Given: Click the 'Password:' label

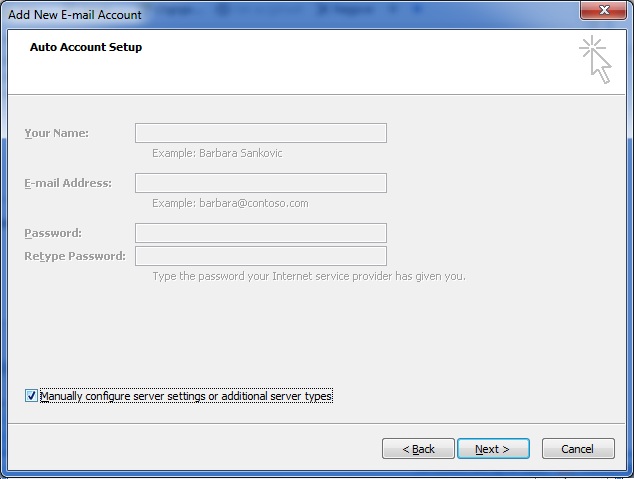Looking at the screenshot, I should (53, 233).
